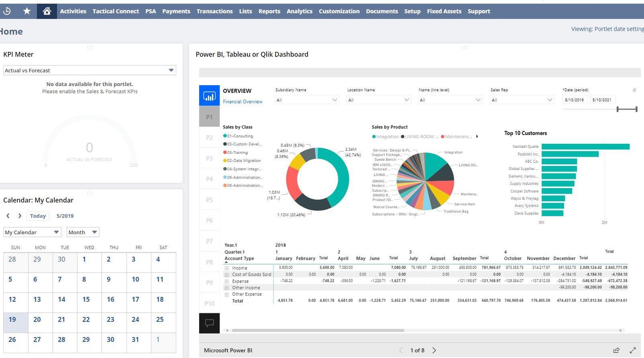Switch to Power BI page P3
This screenshot has width=644, height=358.
coord(209,159)
